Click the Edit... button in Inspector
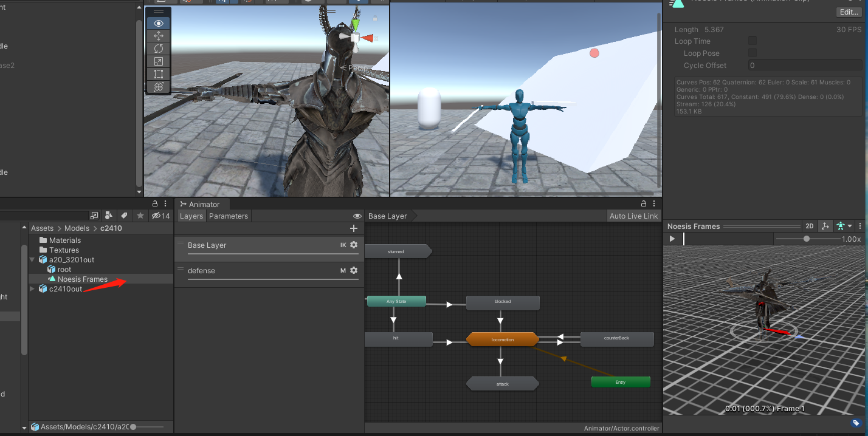 point(848,12)
